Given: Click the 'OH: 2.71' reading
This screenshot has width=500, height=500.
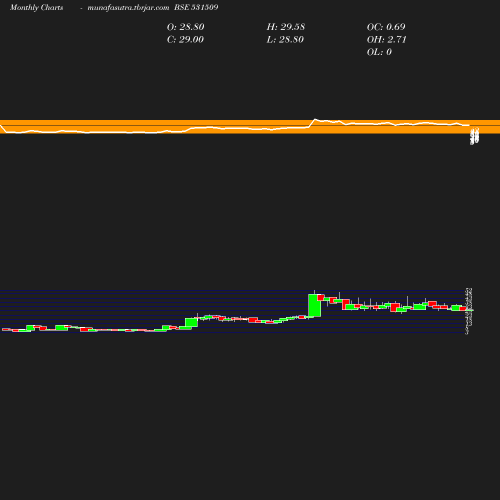Looking at the screenshot, I should click(386, 40).
